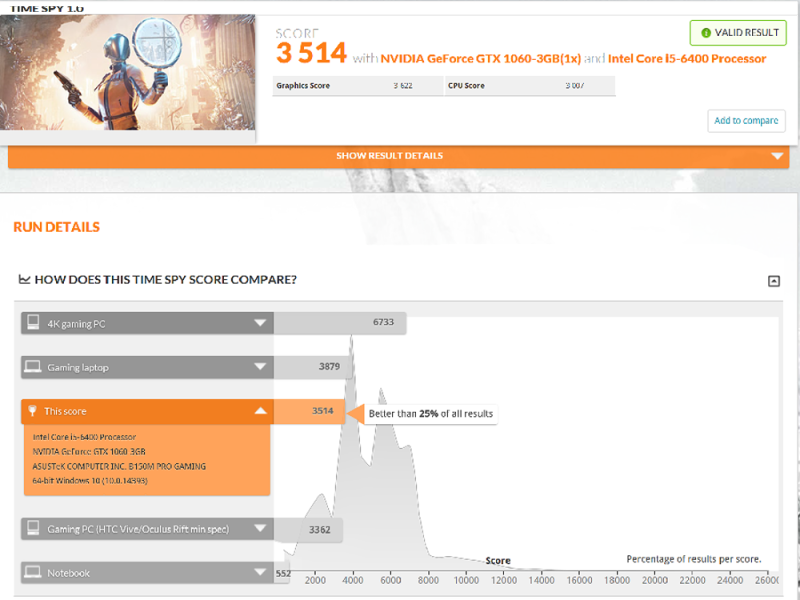Click the This score value 3514 in chart

click(322, 411)
